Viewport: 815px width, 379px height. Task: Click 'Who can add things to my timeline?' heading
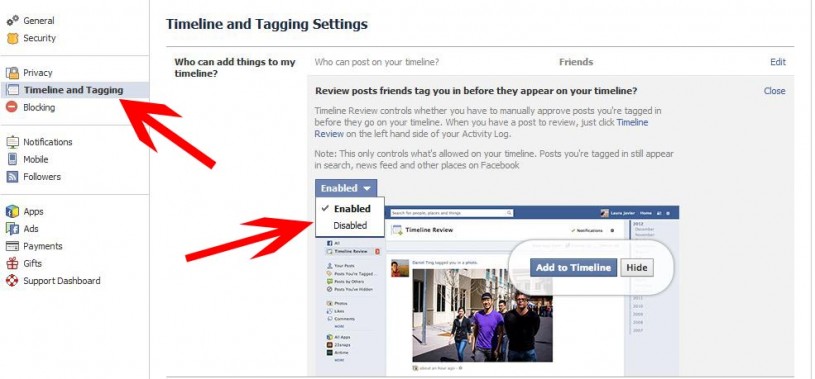pyautogui.click(x=234, y=68)
